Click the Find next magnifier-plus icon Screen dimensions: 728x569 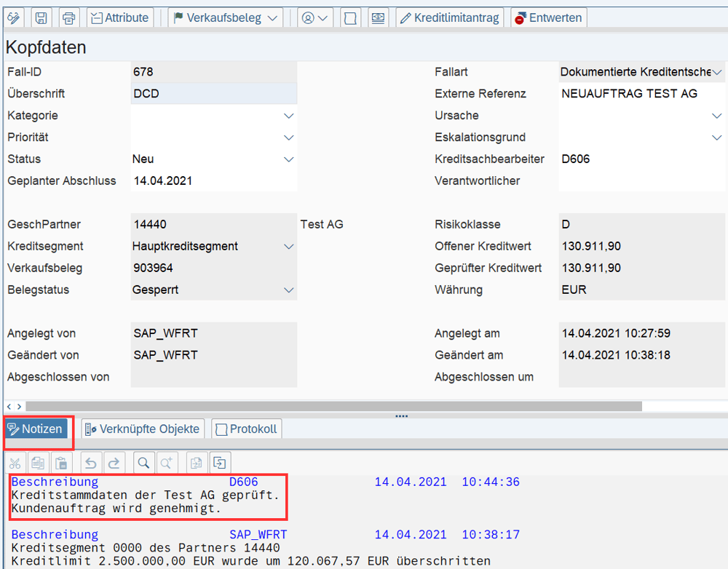(x=167, y=463)
